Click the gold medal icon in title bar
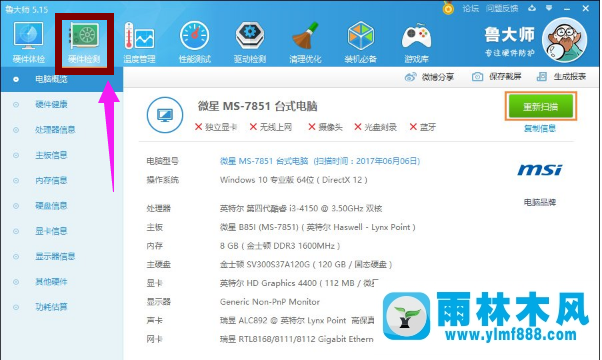This screenshot has height=360, width=602. (x=448, y=8)
